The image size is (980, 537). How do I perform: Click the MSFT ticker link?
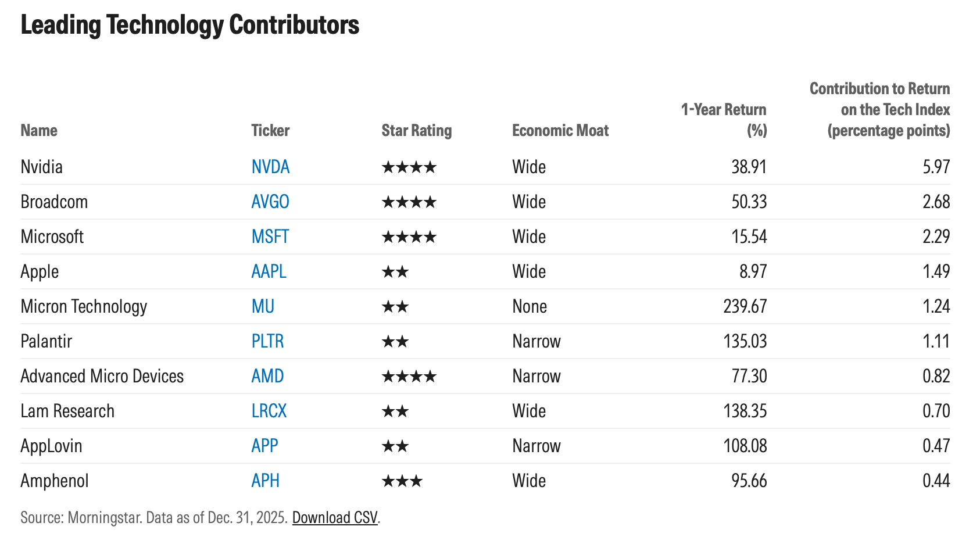point(270,237)
